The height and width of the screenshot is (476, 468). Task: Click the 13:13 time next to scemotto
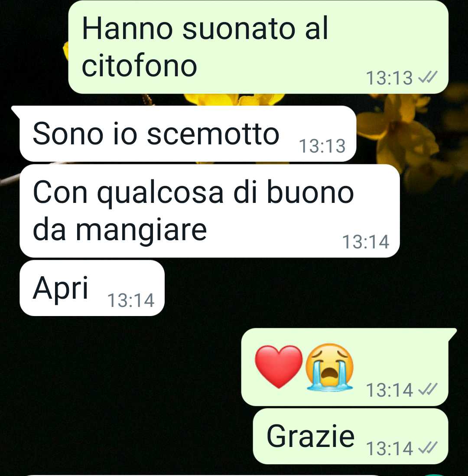coord(322,146)
